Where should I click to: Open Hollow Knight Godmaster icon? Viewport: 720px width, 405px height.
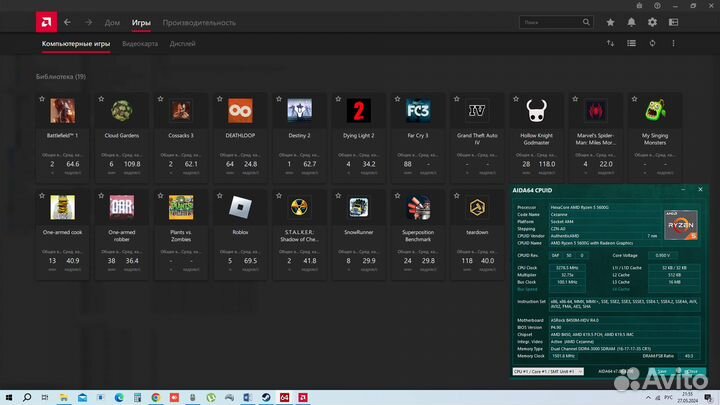[x=536, y=110]
